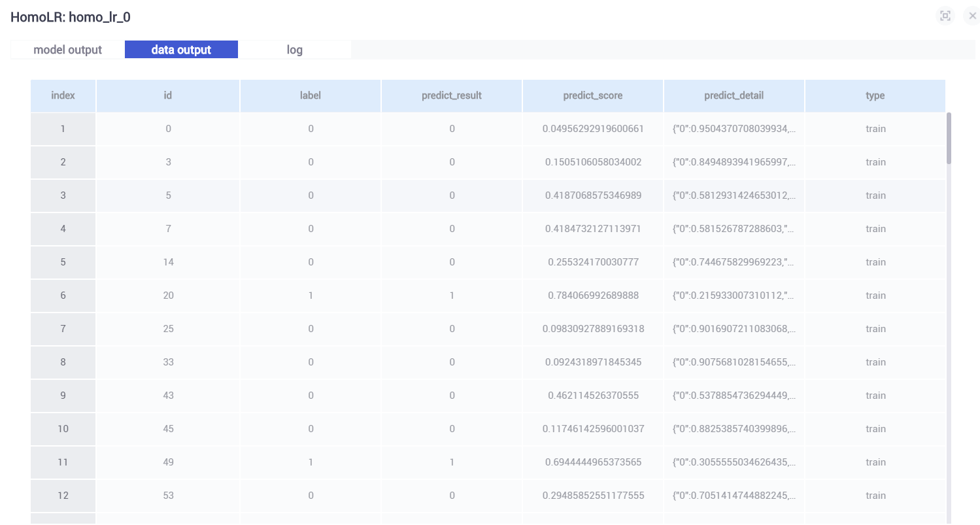Select predict_score 0.784066992689888
Viewport: 980px width, 525px height.
click(593, 296)
